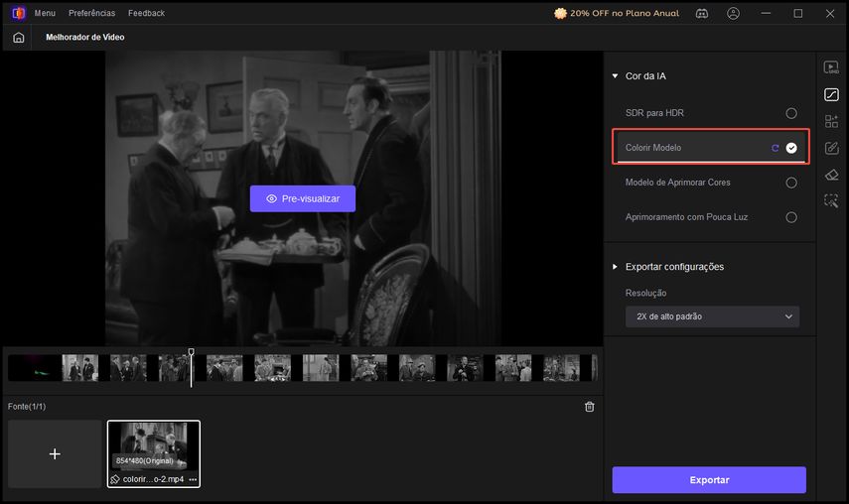Select the SDR para HDR radio option
The image size is (849, 504).
[791, 113]
